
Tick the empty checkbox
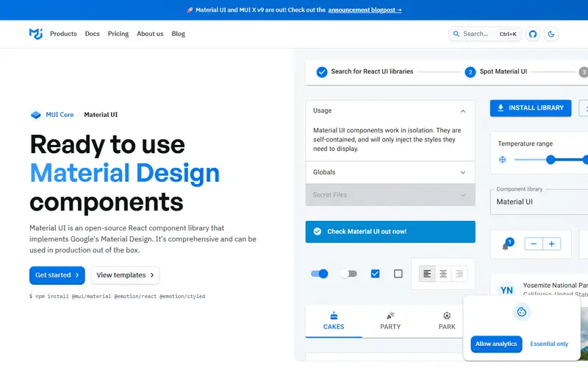pyautogui.click(x=398, y=274)
